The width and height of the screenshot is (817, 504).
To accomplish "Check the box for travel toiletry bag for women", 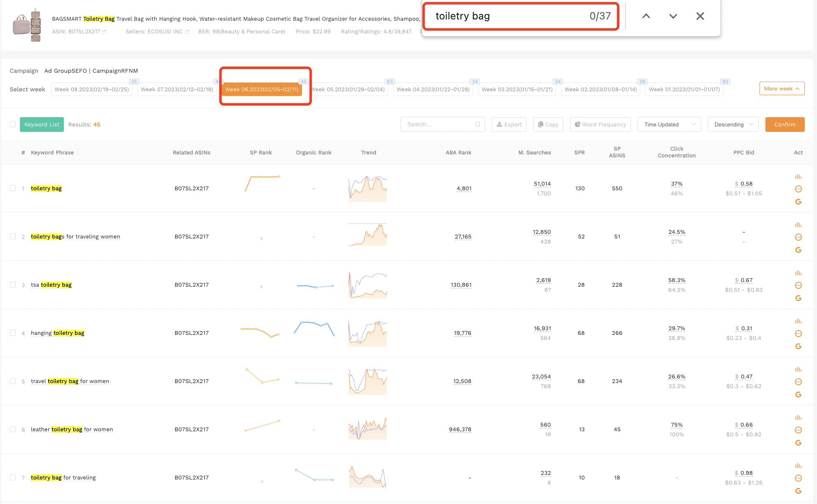I will (x=13, y=381).
